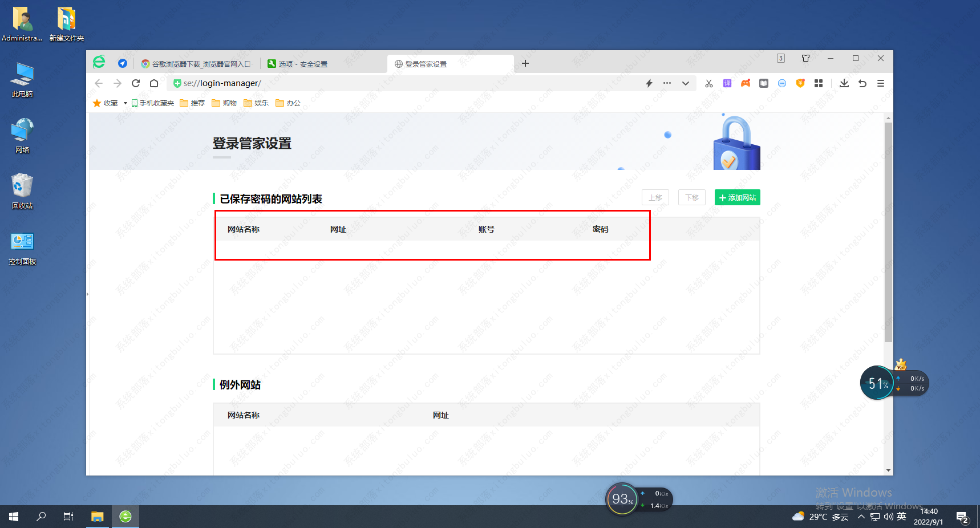
Task: Open the 手机收藏夹 bookmark
Action: coord(153,103)
